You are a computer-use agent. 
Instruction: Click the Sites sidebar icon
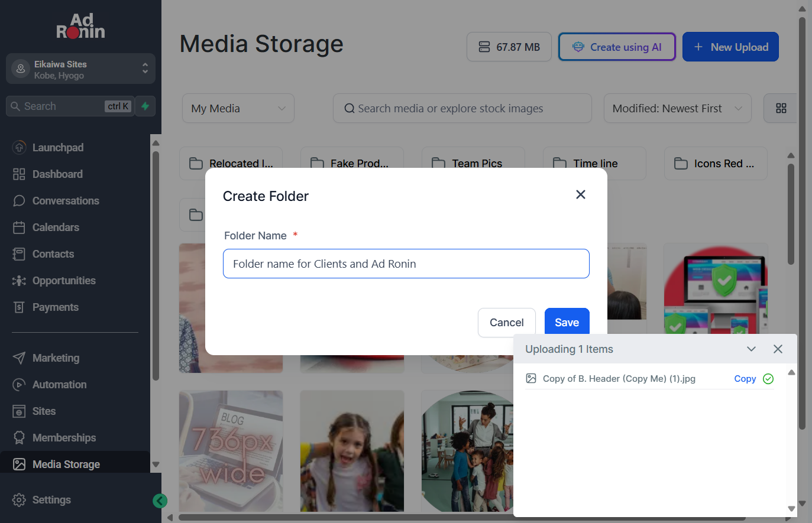pyautogui.click(x=19, y=411)
